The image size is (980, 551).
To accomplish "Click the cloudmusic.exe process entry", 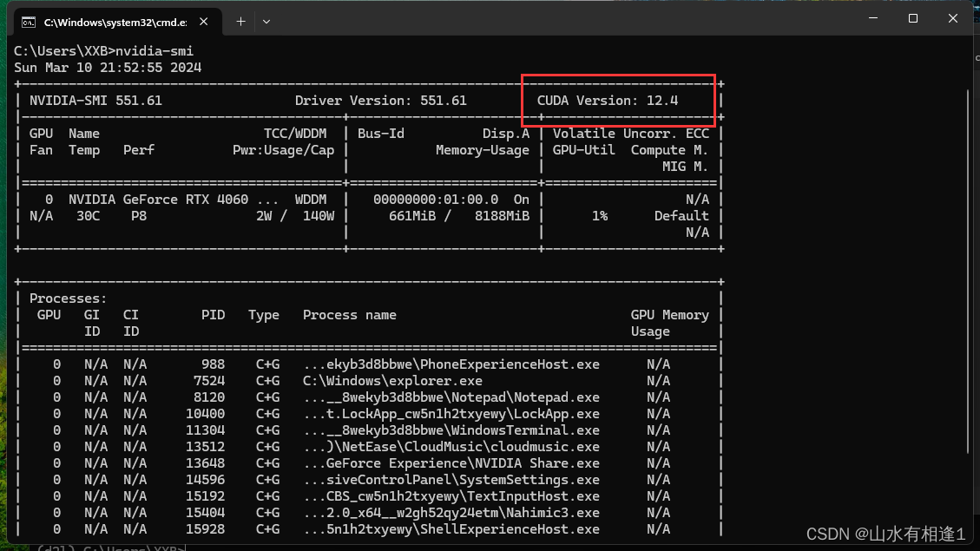I will (451, 447).
